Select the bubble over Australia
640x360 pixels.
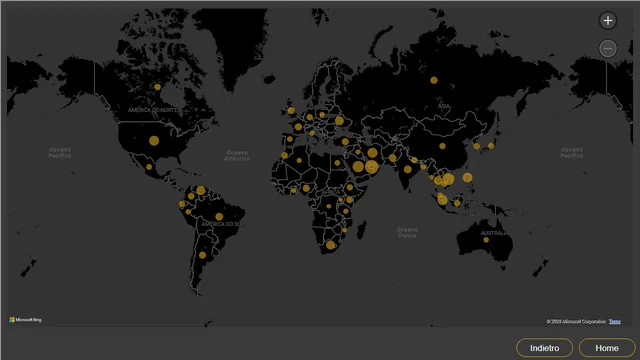486,240
